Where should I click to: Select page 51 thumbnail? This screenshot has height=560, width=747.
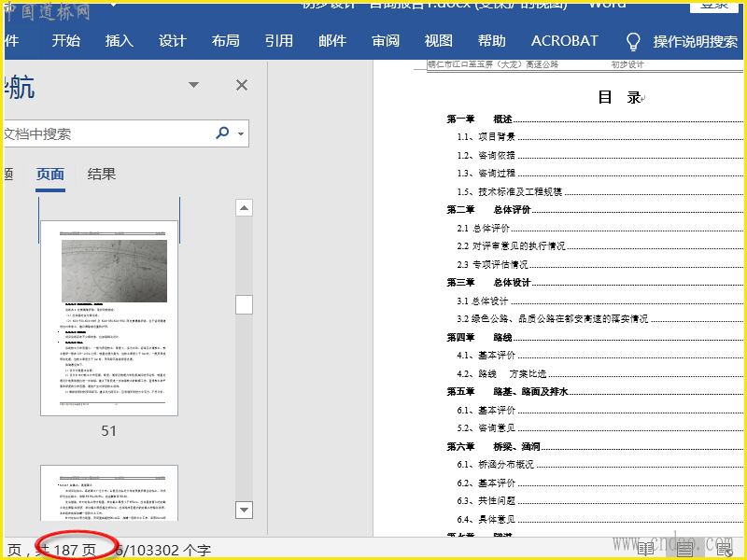pyautogui.click(x=109, y=318)
